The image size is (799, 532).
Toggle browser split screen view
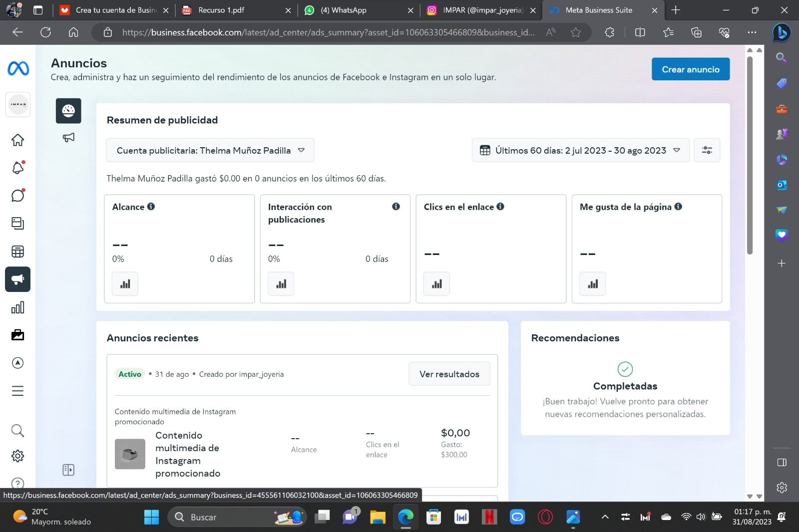click(640, 32)
